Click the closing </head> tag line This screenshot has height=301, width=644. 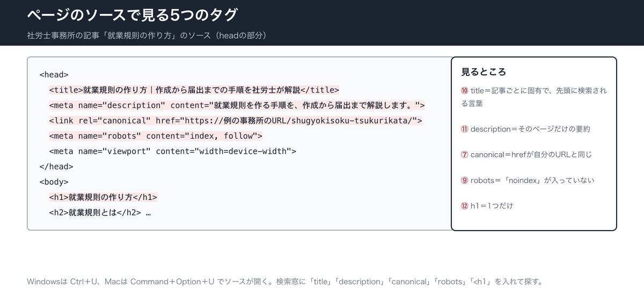(x=56, y=167)
